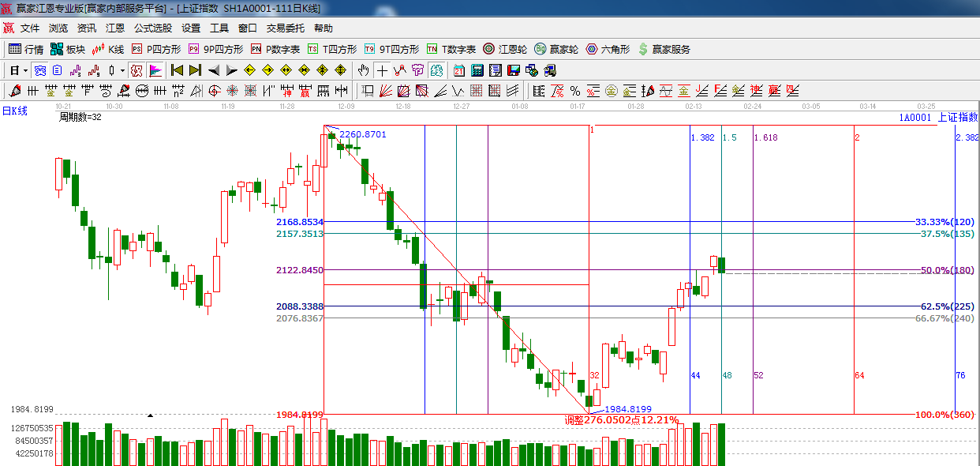Open the 交易委托 menu
The width and height of the screenshot is (980, 466).
(x=285, y=28)
